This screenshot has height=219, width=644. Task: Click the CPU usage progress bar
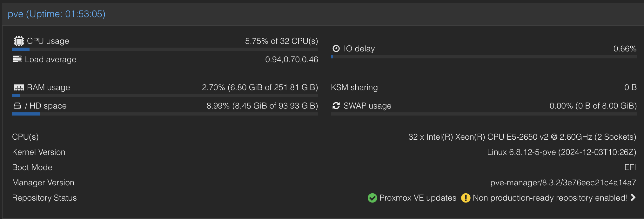165,49
